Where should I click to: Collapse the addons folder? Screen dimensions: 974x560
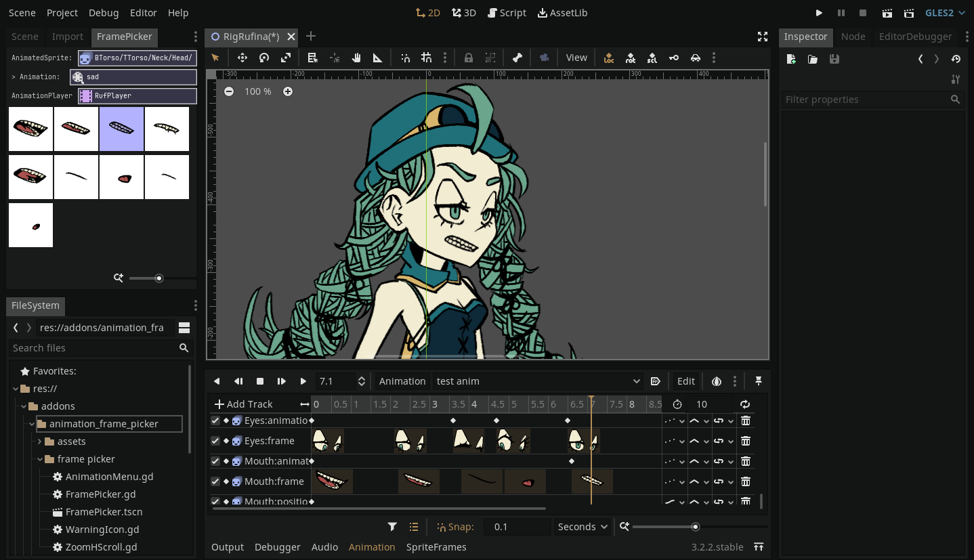(23, 406)
